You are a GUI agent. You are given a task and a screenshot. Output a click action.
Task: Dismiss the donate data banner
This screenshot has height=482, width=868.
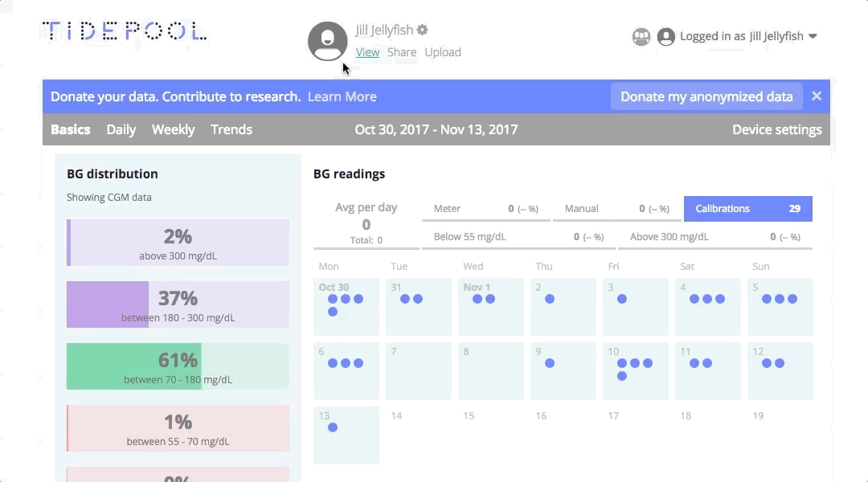click(x=817, y=96)
